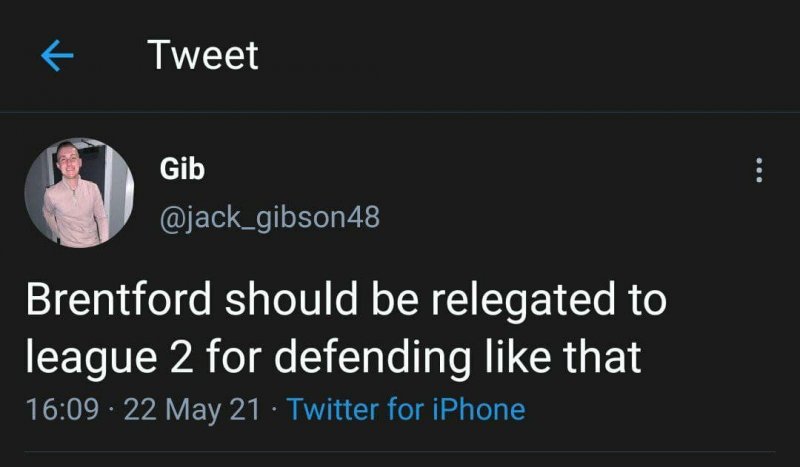Viewport: 800px width, 467px height.
Task: Select the "22 May 21" date
Action: pyautogui.click(x=190, y=408)
